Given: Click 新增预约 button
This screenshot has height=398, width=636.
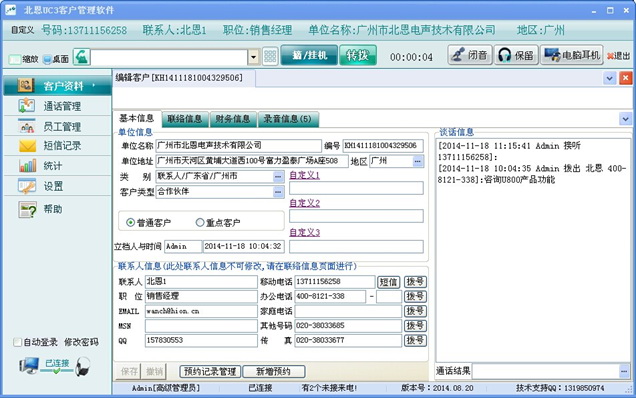Looking at the screenshot, I should pos(274,371).
